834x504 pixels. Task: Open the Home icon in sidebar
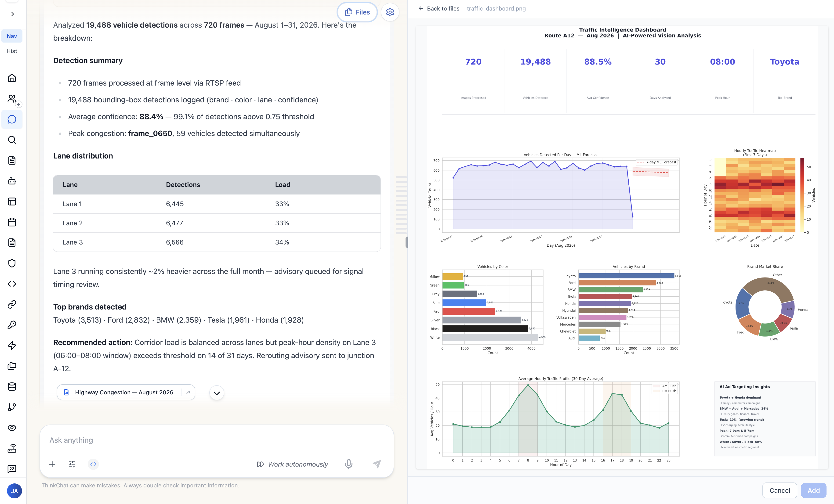(12, 78)
